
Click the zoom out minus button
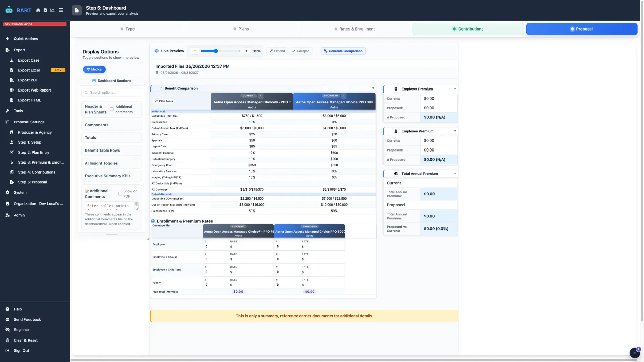[x=195, y=51]
